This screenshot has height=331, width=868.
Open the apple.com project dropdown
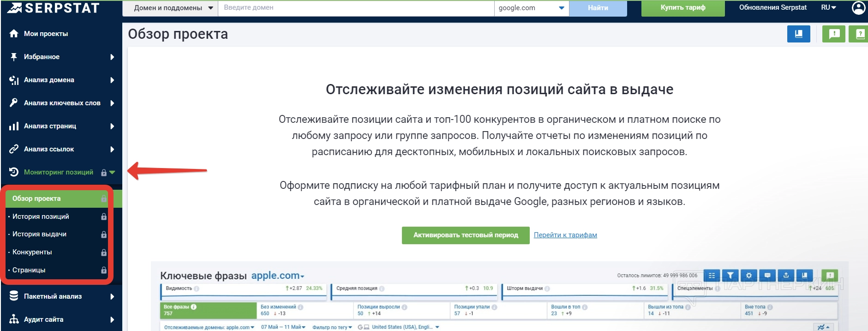pos(278,276)
